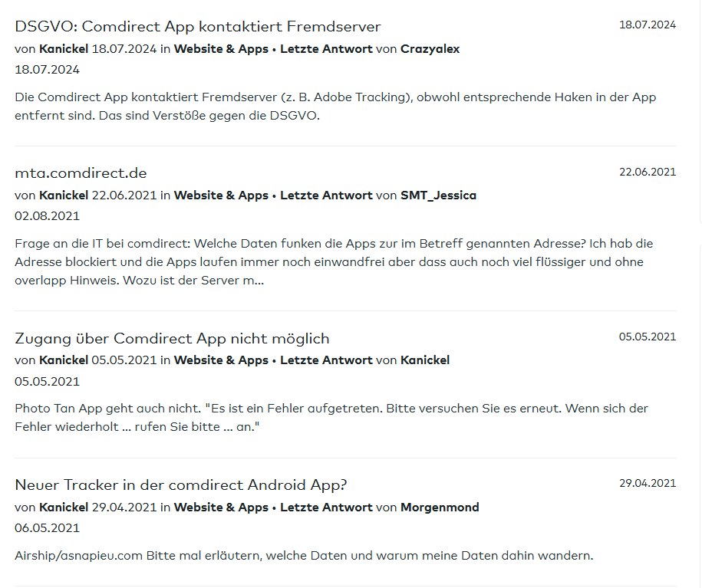Open the 'mta.comdirect.de' thread title
The width and height of the screenshot is (702, 588).
(x=81, y=173)
